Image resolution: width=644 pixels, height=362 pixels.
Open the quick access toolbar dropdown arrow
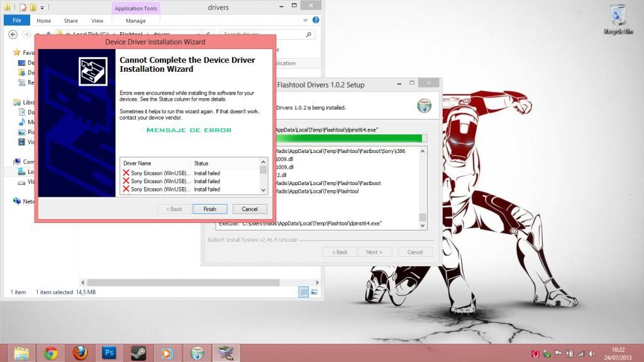[x=42, y=8]
